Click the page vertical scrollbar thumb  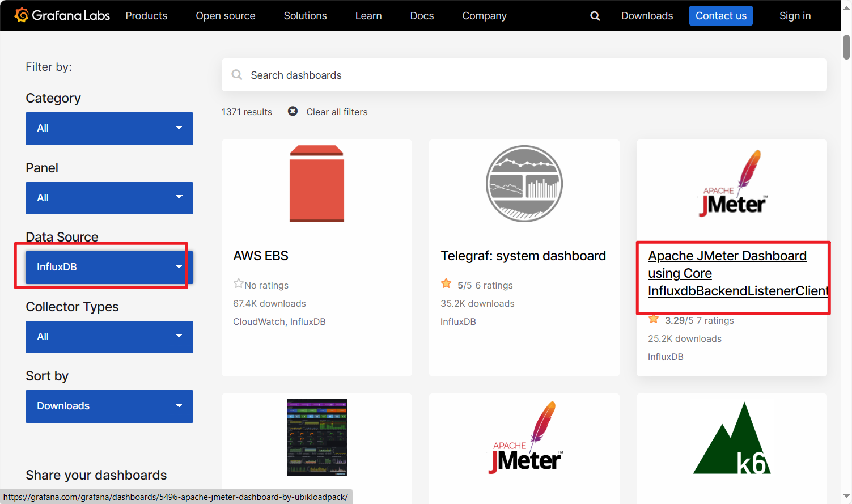846,47
